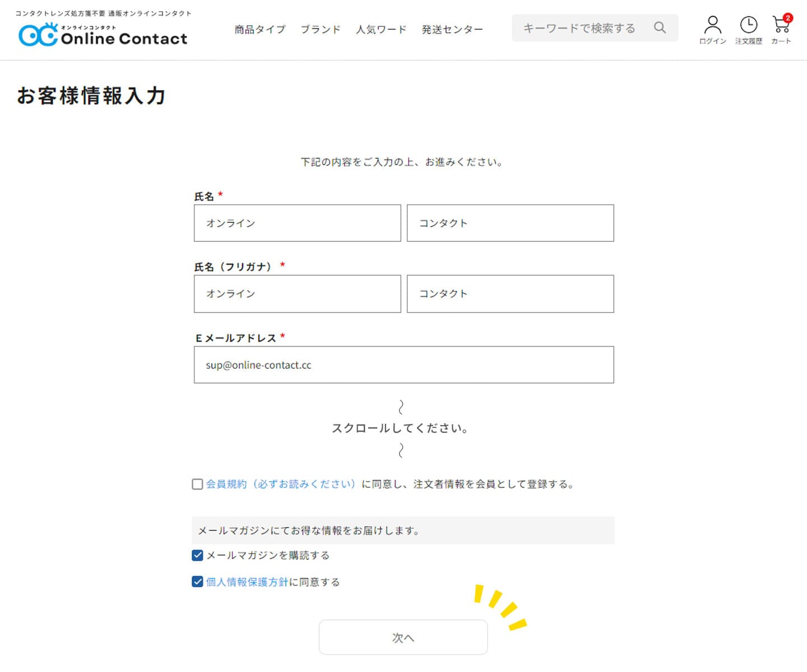Click the second 氏名 input field
This screenshot has height=672, width=807.
coord(510,223)
